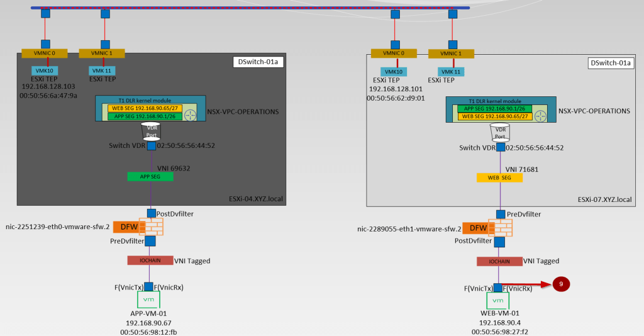644x336 pixels.
Task: Click VMNIC 1 on the ESXi-07 host
Action: 451,53
